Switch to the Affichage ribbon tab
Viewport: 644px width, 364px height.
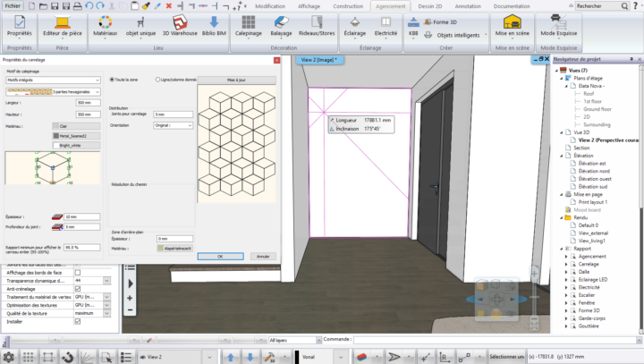coord(309,6)
